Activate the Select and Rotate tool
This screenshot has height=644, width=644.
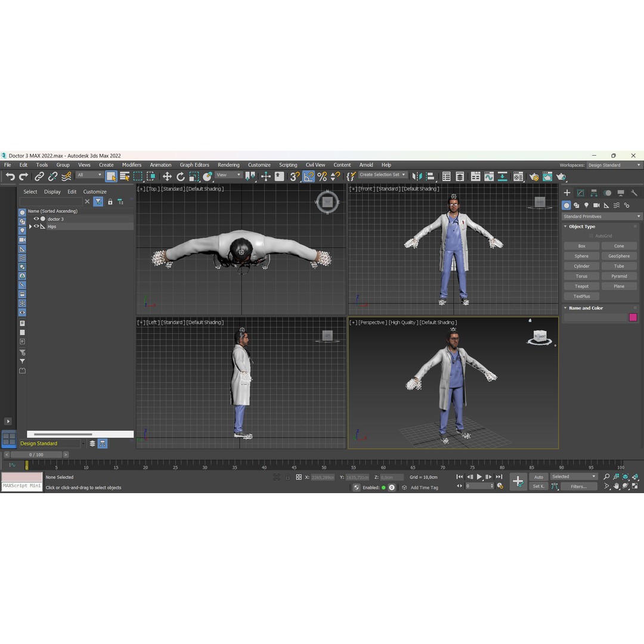click(x=180, y=177)
